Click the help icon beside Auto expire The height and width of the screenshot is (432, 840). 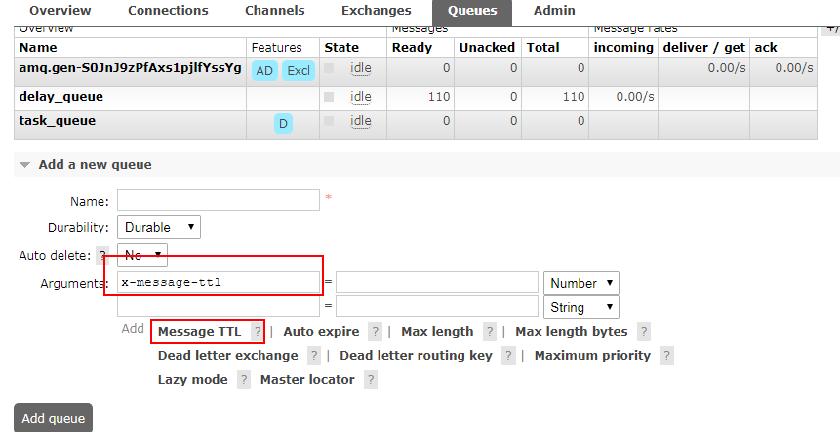pos(376,332)
